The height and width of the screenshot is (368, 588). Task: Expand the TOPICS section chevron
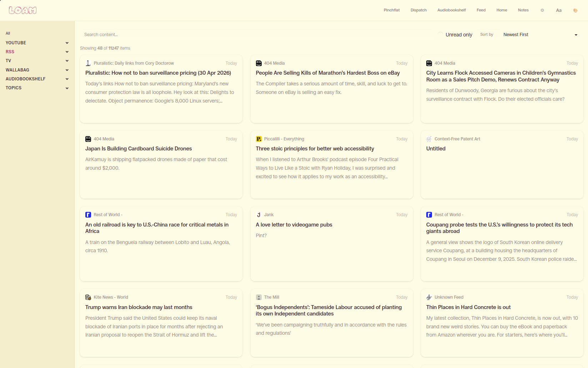point(67,88)
